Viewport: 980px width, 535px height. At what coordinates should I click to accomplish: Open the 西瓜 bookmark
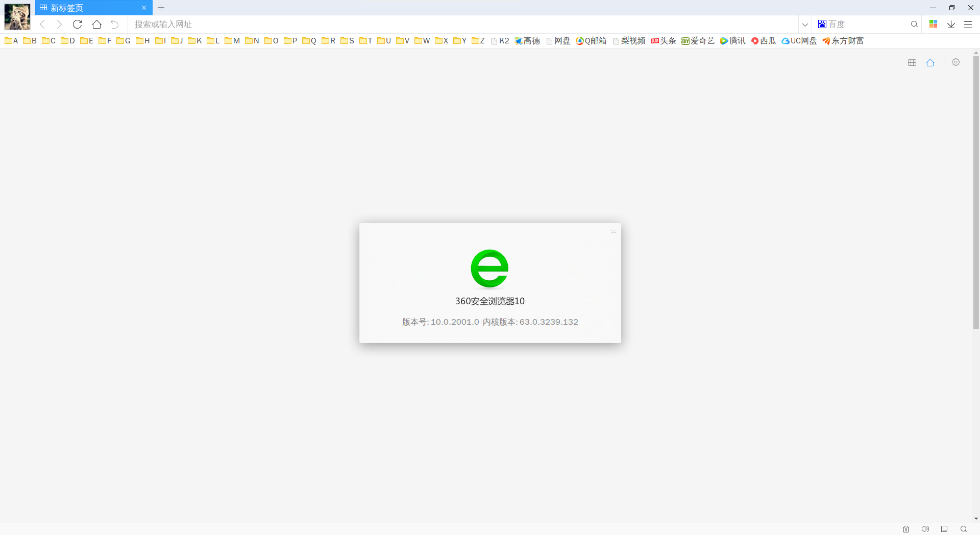pos(764,40)
